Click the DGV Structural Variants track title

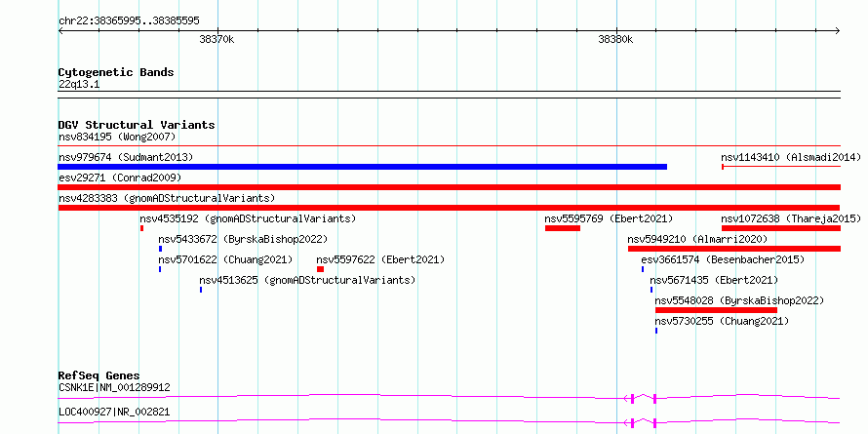pos(137,125)
